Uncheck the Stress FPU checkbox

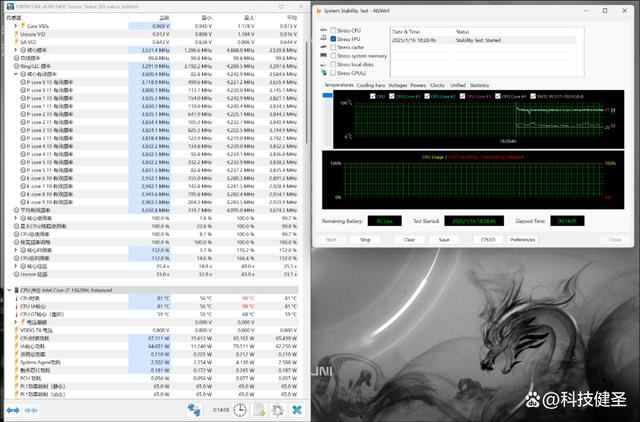pyautogui.click(x=332, y=39)
